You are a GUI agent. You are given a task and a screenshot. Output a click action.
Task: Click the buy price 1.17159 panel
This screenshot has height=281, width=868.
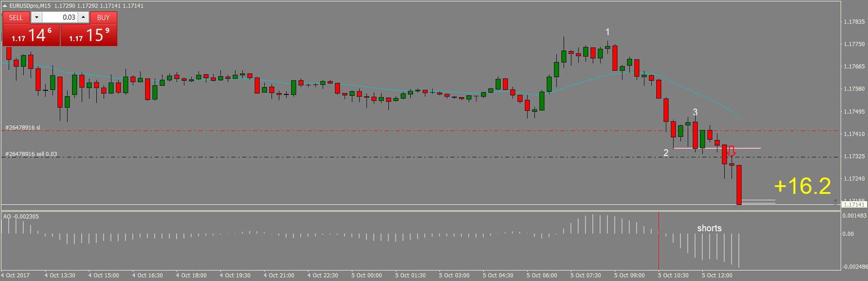[89, 35]
